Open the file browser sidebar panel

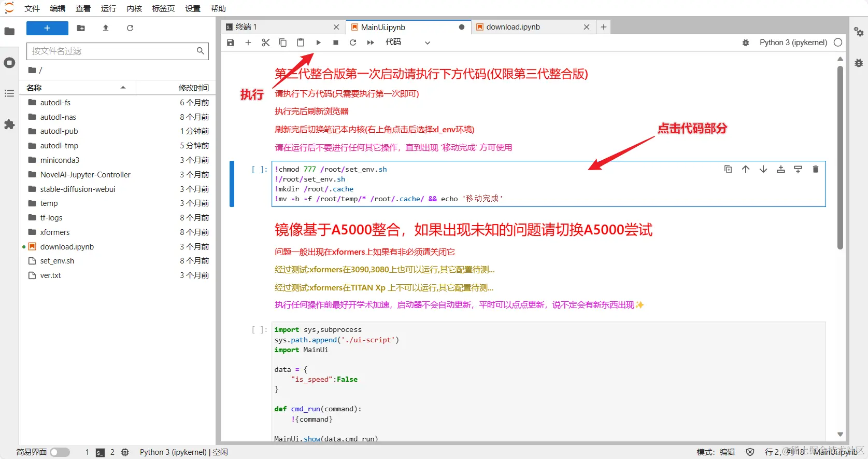click(x=9, y=31)
